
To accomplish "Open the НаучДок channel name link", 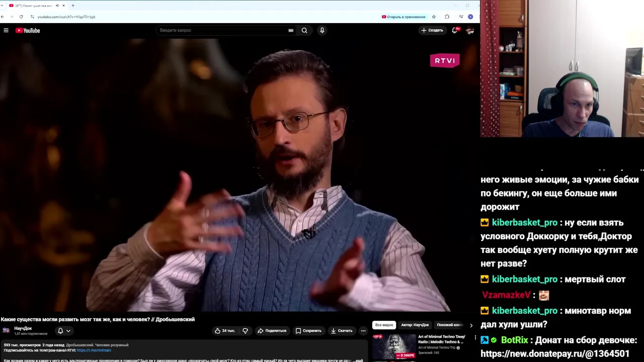I will click(x=23, y=328).
